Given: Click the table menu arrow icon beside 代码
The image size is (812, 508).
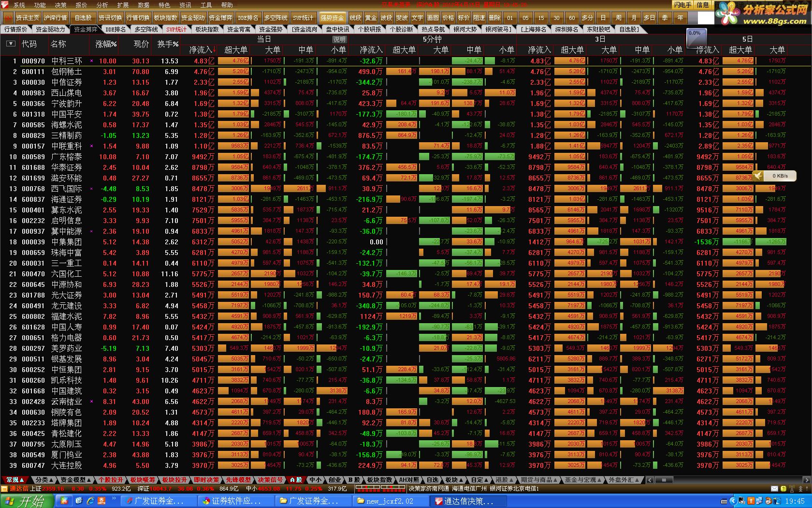Looking at the screenshot, I should click(11, 44).
